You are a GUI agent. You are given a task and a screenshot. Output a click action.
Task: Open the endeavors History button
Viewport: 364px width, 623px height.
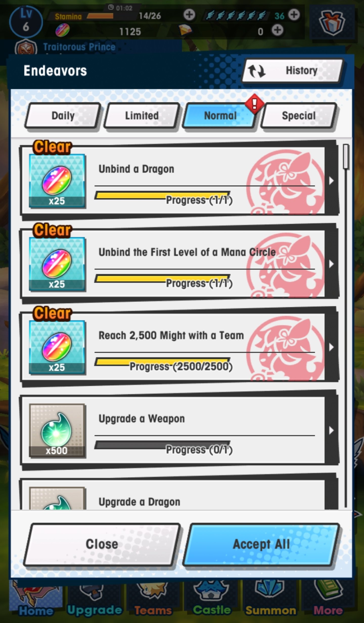pos(293,71)
